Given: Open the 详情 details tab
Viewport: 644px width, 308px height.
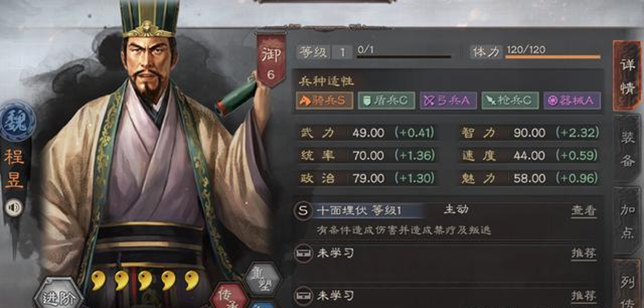Looking at the screenshot, I should [627, 76].
